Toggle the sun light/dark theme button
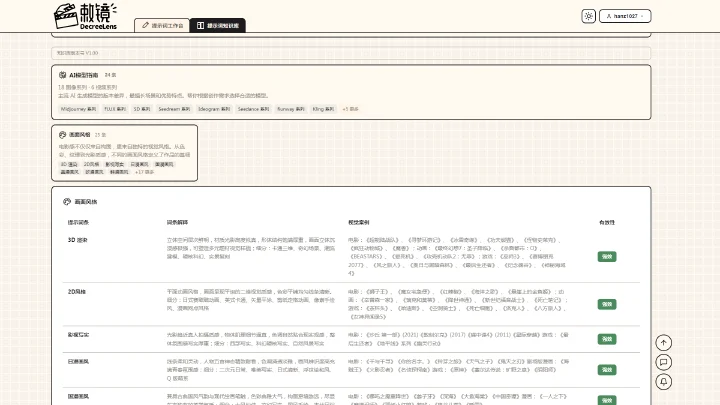The image size is (720, 405). point(588,16)
